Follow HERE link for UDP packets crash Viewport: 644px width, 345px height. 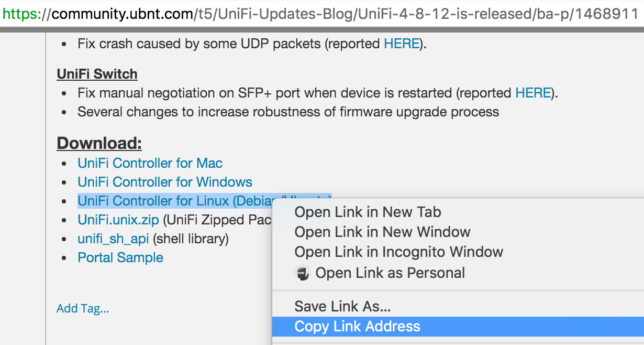click(x=402, y=44)
